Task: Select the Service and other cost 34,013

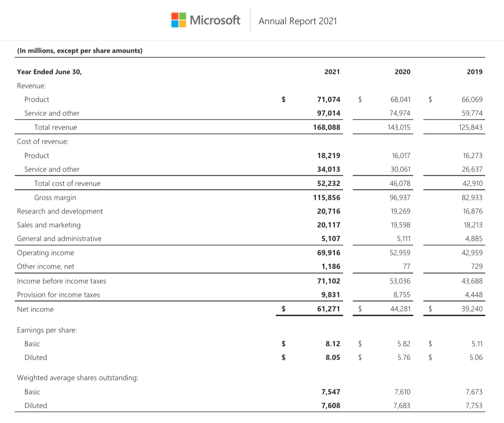Action: 329,169
